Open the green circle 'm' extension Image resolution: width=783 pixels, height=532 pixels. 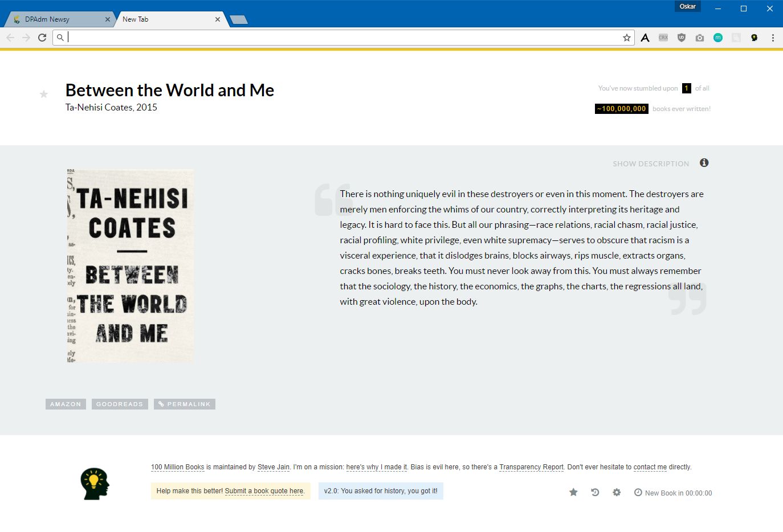pyautogui.click(x=718, y=38)
